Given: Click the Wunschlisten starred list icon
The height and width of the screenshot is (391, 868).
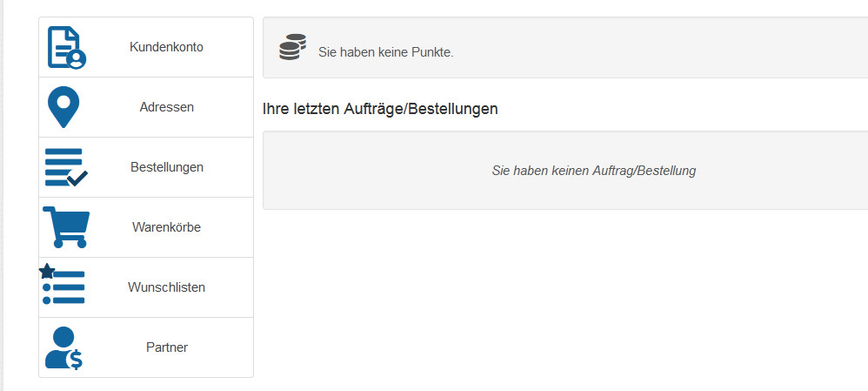Looking at the screenshot, I should pyautogui.click(x=64, y=287).
